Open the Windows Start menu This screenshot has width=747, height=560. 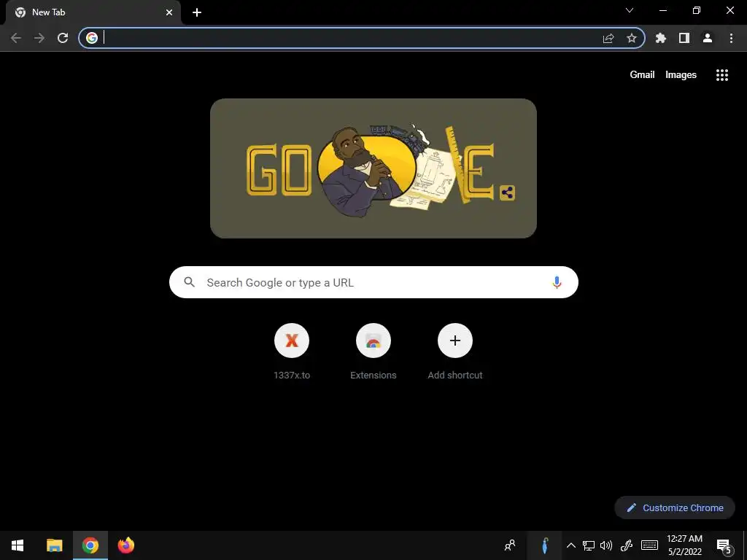coord(18,545)
